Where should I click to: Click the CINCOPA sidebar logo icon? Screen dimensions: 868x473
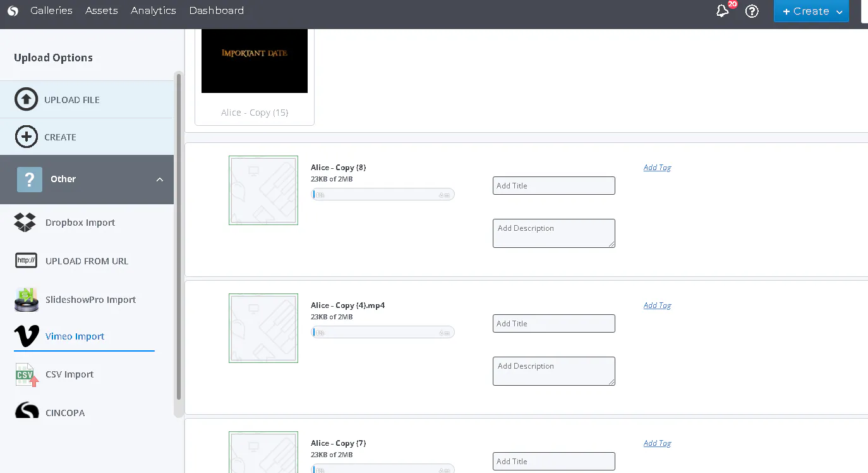(x=27, y=411)
